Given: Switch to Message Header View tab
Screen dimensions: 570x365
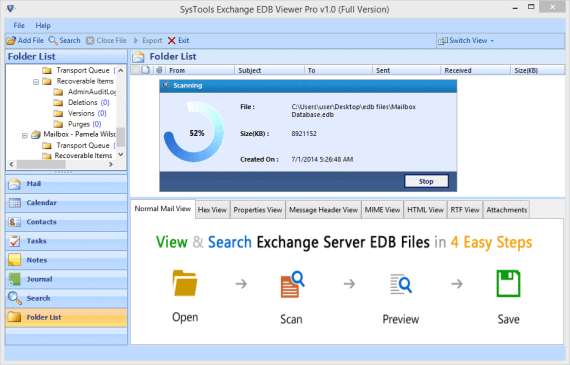Looking at the screenshot, I should pyautogui.click(x=324, y=210).
